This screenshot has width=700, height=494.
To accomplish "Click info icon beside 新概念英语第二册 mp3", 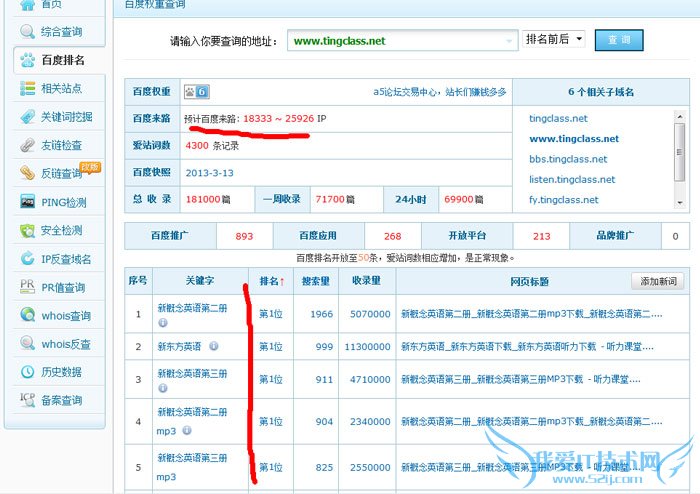I will pyautogui.click(x=187, y=430).
